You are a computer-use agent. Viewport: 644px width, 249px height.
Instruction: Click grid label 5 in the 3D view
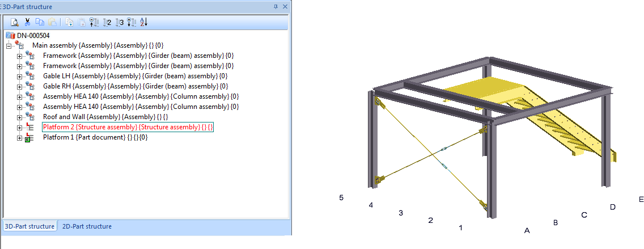pos(341,197)
